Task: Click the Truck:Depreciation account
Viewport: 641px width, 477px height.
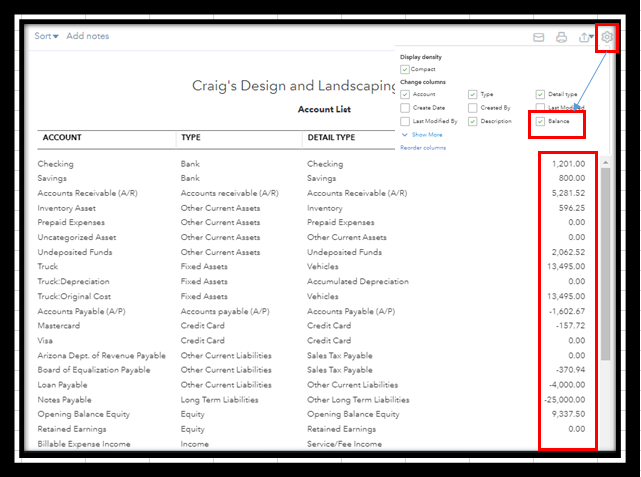Action: (x=74, y=282)
